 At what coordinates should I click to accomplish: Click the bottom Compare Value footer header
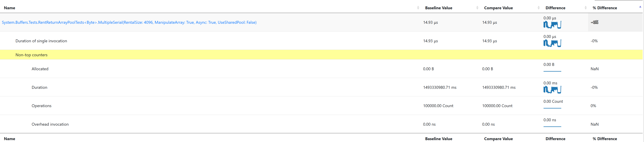pos(498,139)
